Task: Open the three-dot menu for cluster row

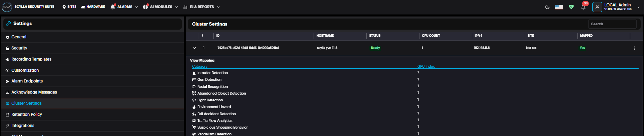Action: (x=634, y=48)
